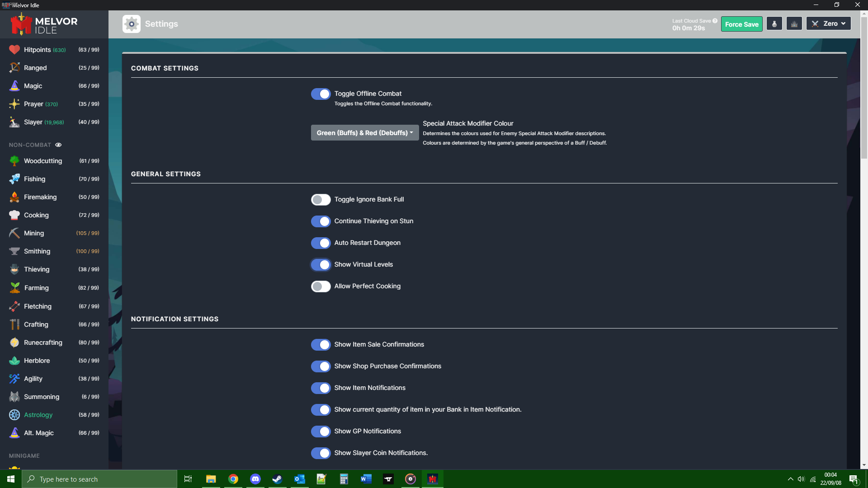The image size is (868, 488).
Task: Click the Last Cloud Save help icon
Action: (x=715, y=21)
